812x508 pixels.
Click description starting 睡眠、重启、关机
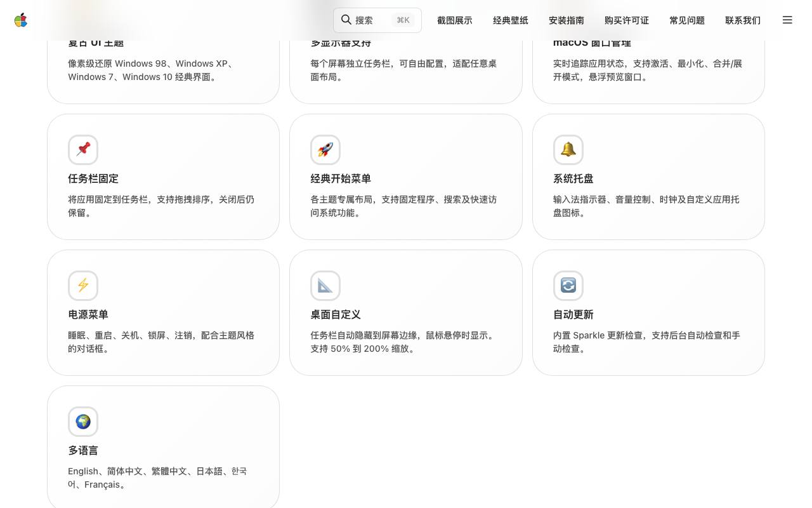click(x=161, y=342)
